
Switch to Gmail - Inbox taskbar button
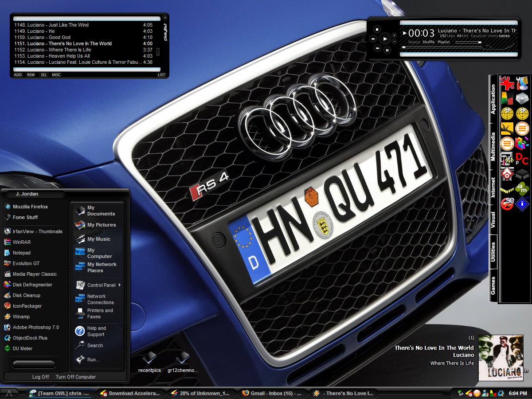click(x=271, y=393)
